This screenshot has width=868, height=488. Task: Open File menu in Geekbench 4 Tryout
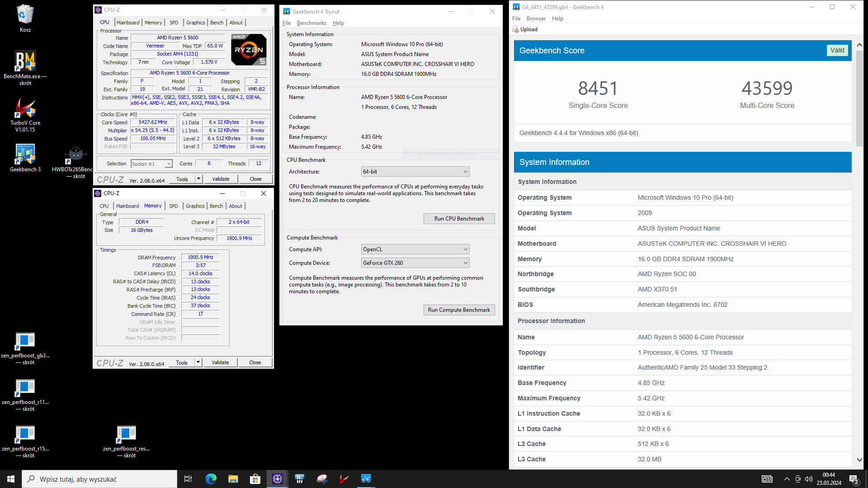coord(287,23)
